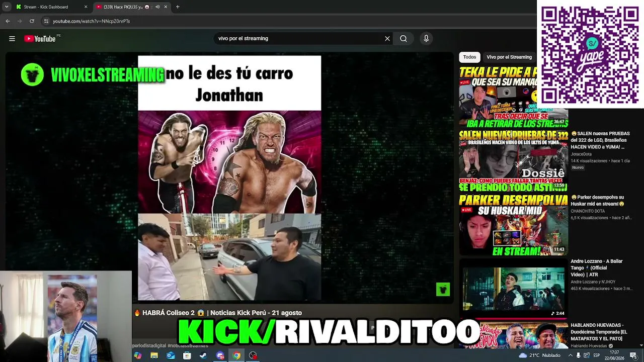The height and width of the screenshot is (362, 644).
Task: Click the main video player area
Action: pyautogui.click(x=229, y=178)
